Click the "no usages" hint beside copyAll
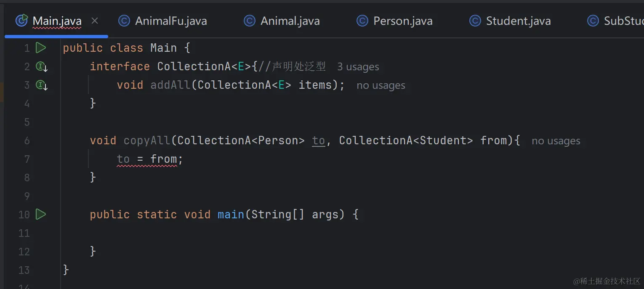The image size is (644, 289). (x=556, y=141)
